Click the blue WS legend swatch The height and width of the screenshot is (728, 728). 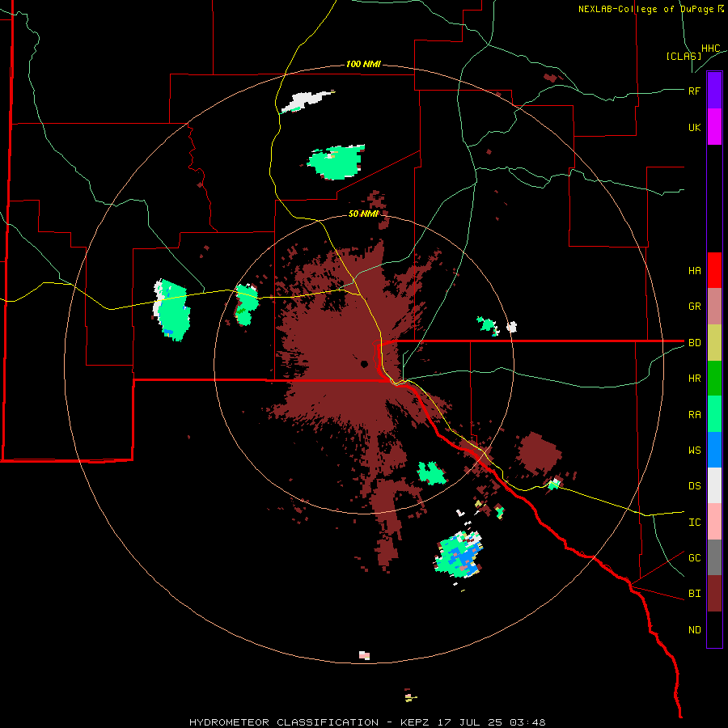tap(714, 450)
